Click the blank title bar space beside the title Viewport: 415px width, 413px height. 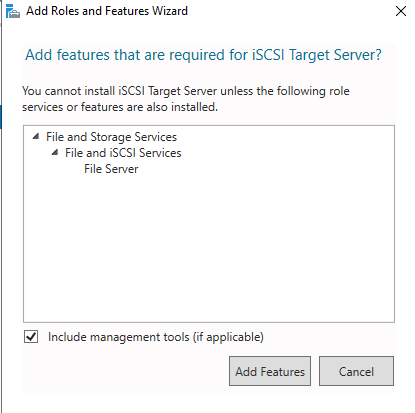click(290, 11)
